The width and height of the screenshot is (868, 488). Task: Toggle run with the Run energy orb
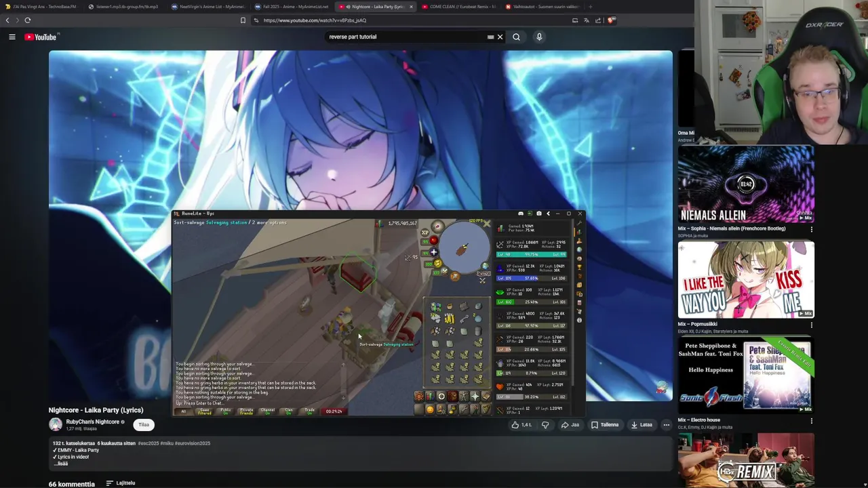(x=437, y=263)
